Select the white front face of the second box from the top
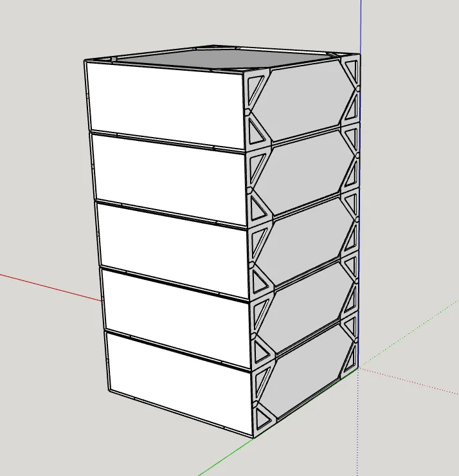 [170, 181]
